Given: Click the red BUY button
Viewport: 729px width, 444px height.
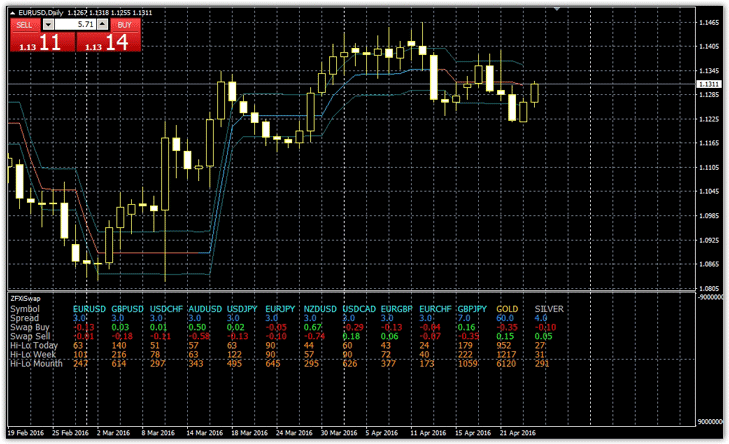Looking at the screenshot, I should point(123,22).
